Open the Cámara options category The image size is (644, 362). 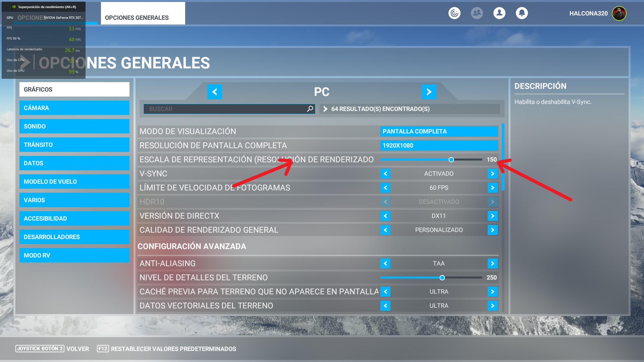[x=74, y=108]
